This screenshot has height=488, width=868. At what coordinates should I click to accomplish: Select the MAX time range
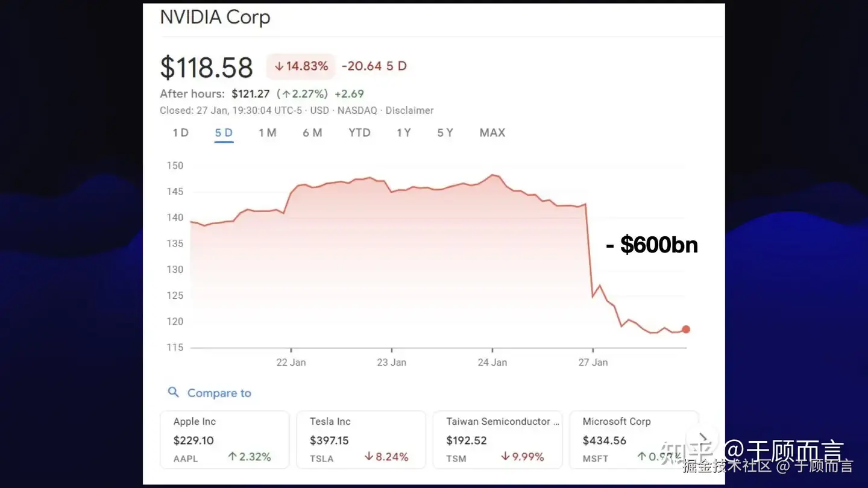click(x=492, y=133)
